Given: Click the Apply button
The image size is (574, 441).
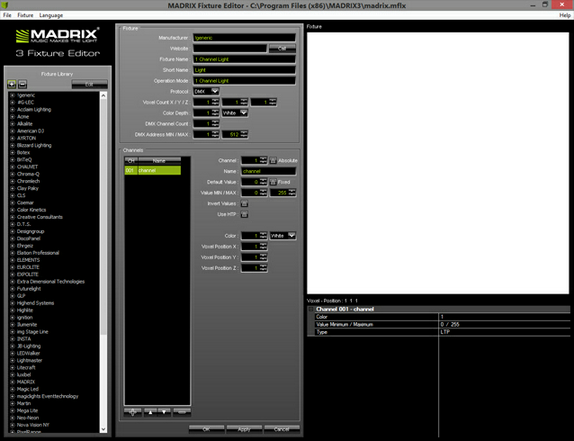Looking at the screenshot, I should 244,429.
